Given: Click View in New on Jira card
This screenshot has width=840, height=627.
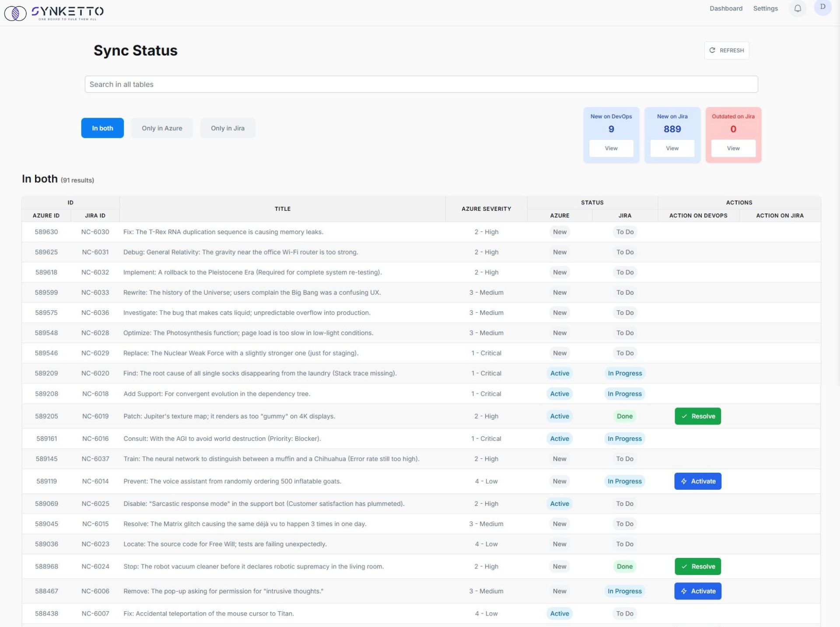Looking at the screenshot, I should pyautogui.click(x=672, y=148).
